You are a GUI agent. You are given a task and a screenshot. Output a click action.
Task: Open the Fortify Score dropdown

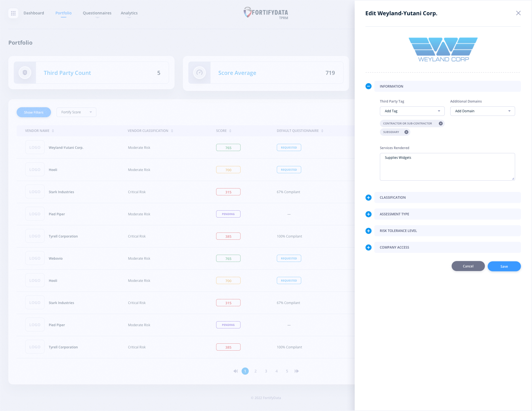tap(76, 112)
